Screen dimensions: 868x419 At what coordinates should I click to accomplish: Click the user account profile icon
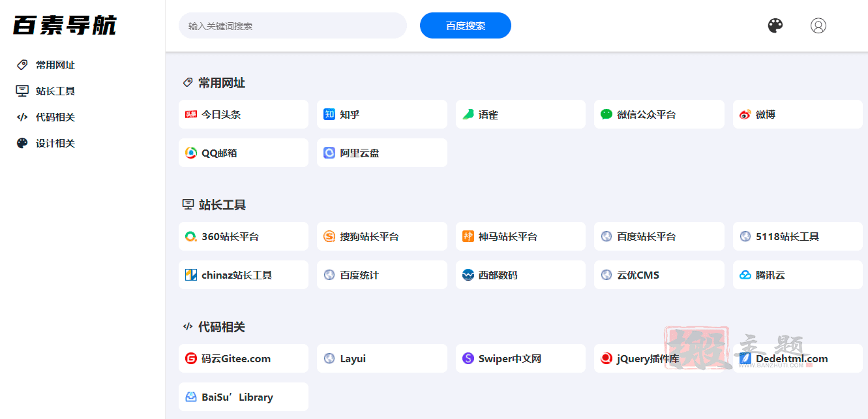click(818, 25)
